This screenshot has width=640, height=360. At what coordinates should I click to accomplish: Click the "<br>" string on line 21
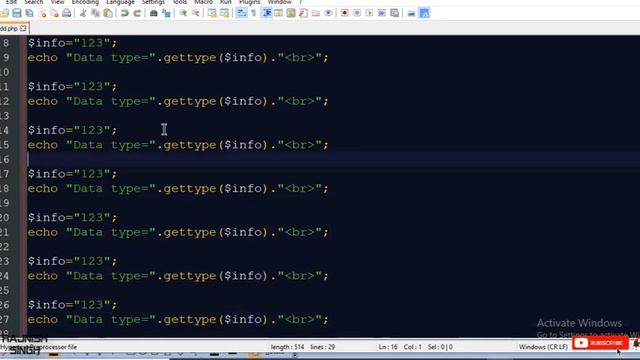(x=300, y=232)
